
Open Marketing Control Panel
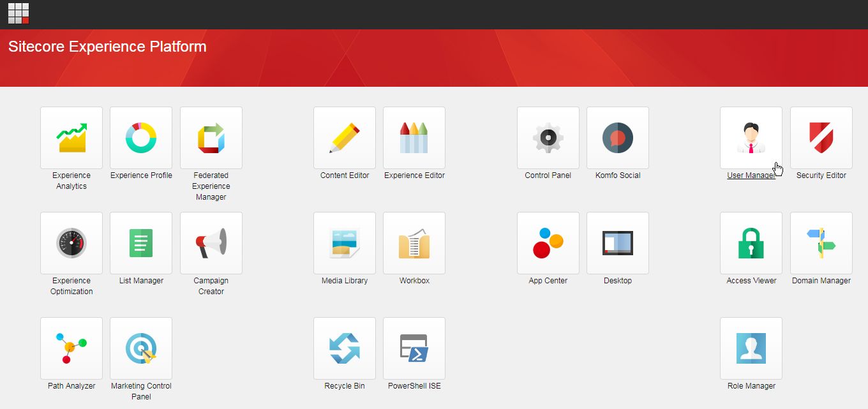tap(141, 348)
